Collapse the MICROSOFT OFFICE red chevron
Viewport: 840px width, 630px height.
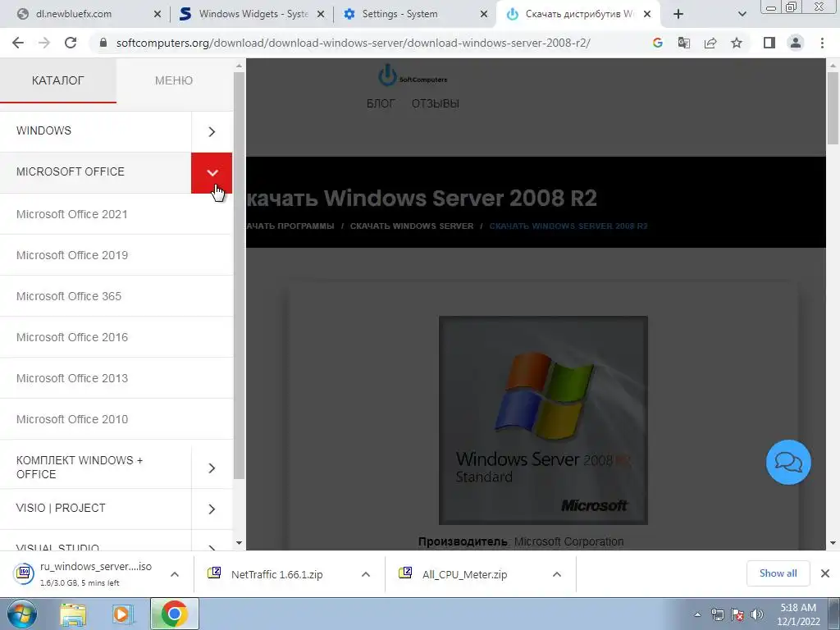pyautogui.click(x=212, y=173)
